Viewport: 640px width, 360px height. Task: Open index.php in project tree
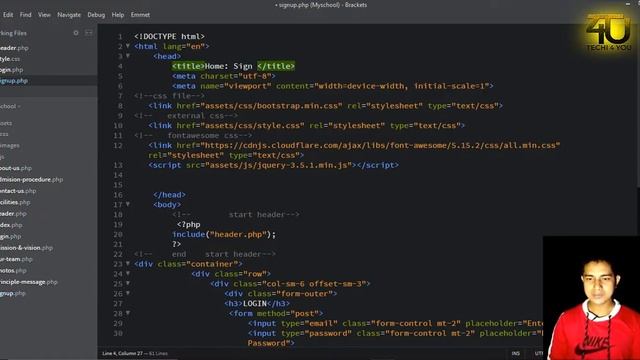tap(11, 225)
